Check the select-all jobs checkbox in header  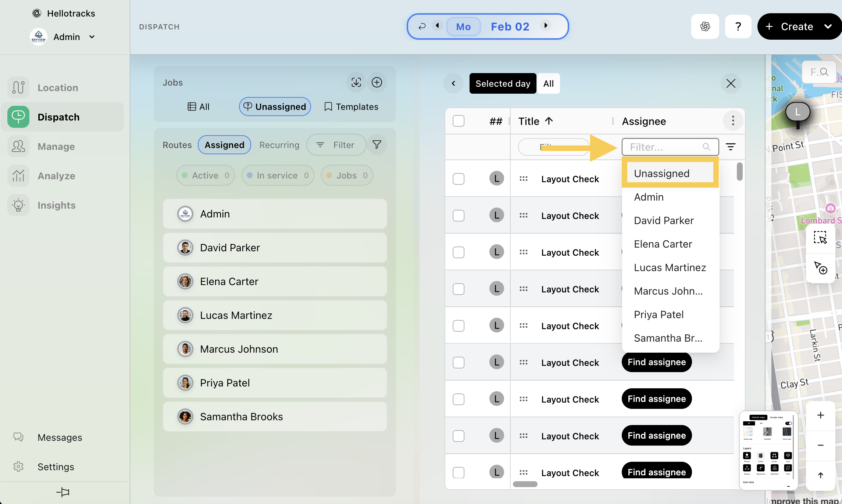(459, 121)
